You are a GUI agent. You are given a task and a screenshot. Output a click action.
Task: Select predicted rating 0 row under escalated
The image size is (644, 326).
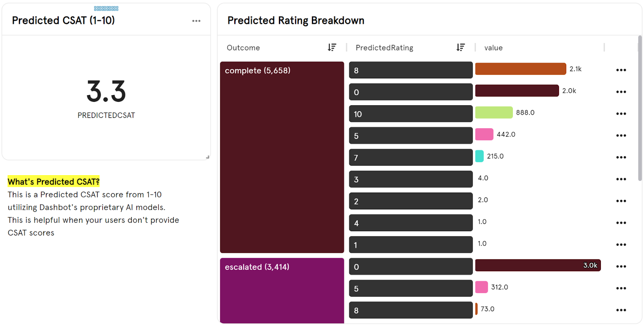tap(411, 267)
